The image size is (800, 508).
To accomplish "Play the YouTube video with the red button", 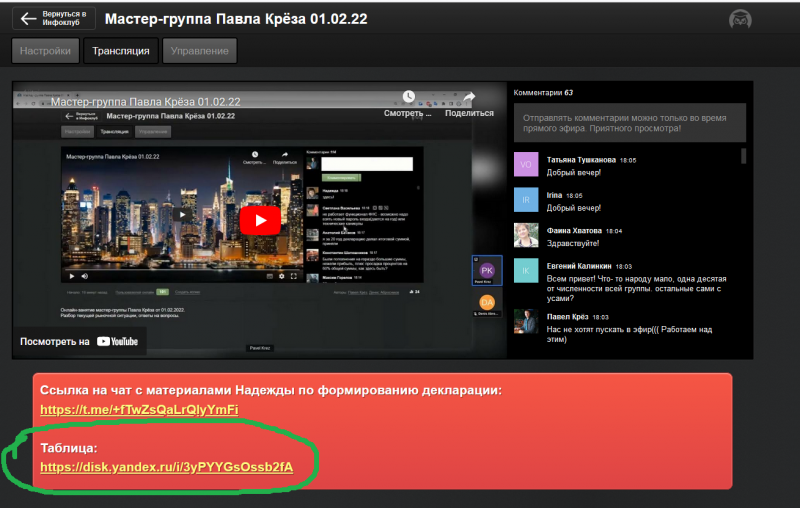I will (x=260, y=220).
